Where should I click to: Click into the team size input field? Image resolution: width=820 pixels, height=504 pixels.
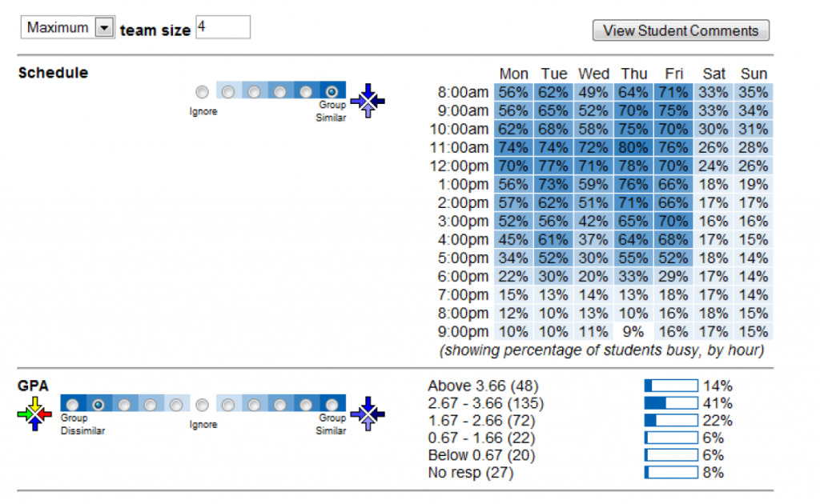223,26
